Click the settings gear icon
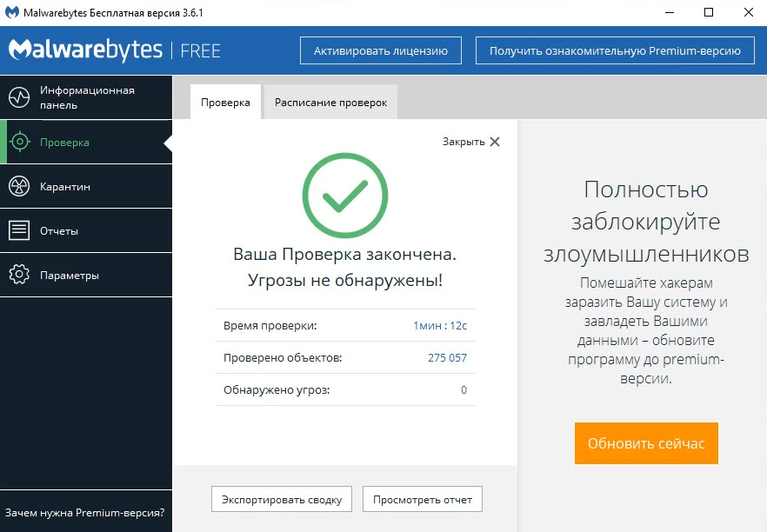 pyautogui.click(x=19, y=275)
